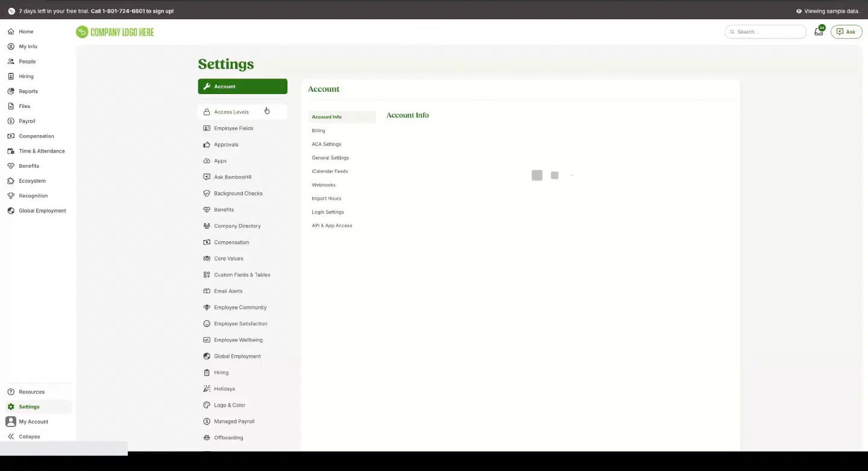Go to the Import Hours tab
Screen dimensions: 868x471
(x=326, y=198)
